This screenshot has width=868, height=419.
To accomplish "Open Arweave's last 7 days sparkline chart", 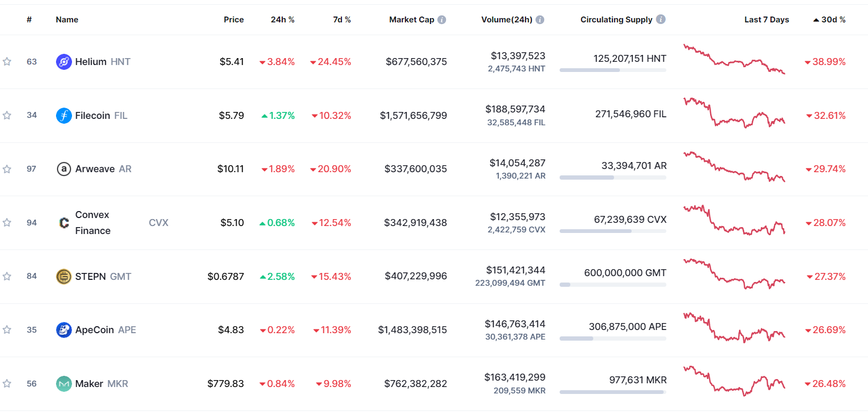I will (x=734, y=167).
